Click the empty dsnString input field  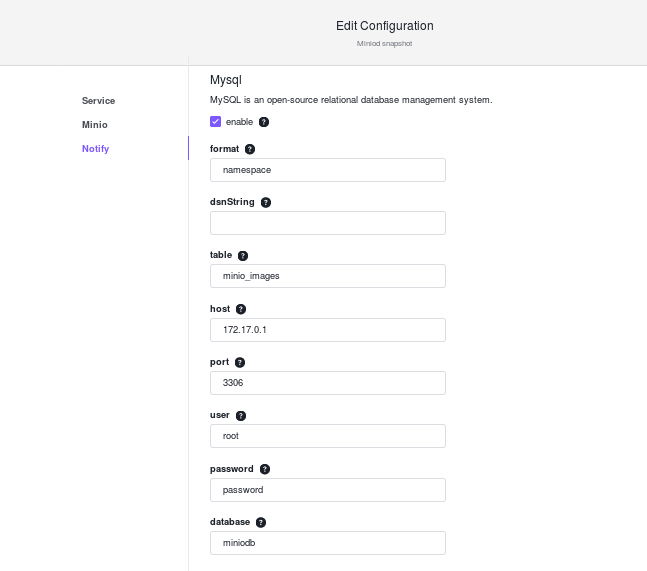[x=328, y=223]
